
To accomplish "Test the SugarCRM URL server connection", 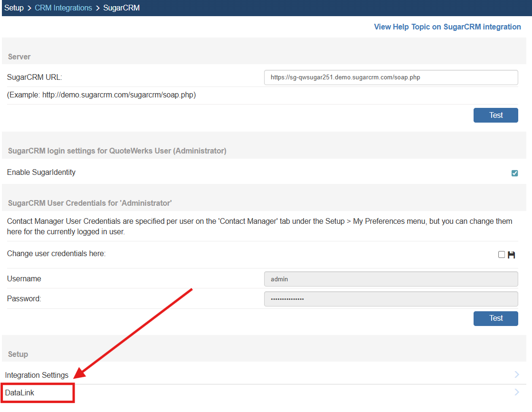I will [495, 115].
